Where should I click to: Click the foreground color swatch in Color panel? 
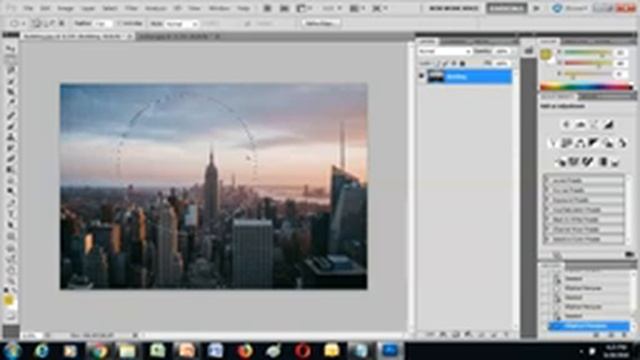(x=546, y=54)
